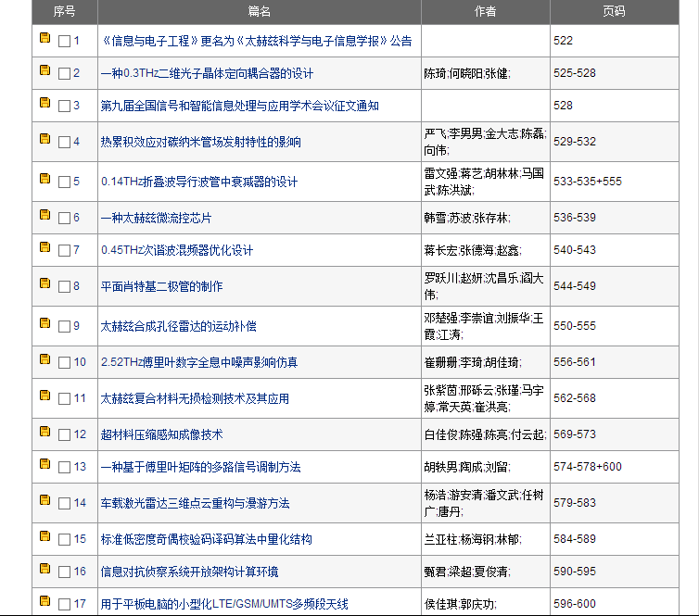Click the '篇名' column header
The image size is (699, 616).
(260, 11)
